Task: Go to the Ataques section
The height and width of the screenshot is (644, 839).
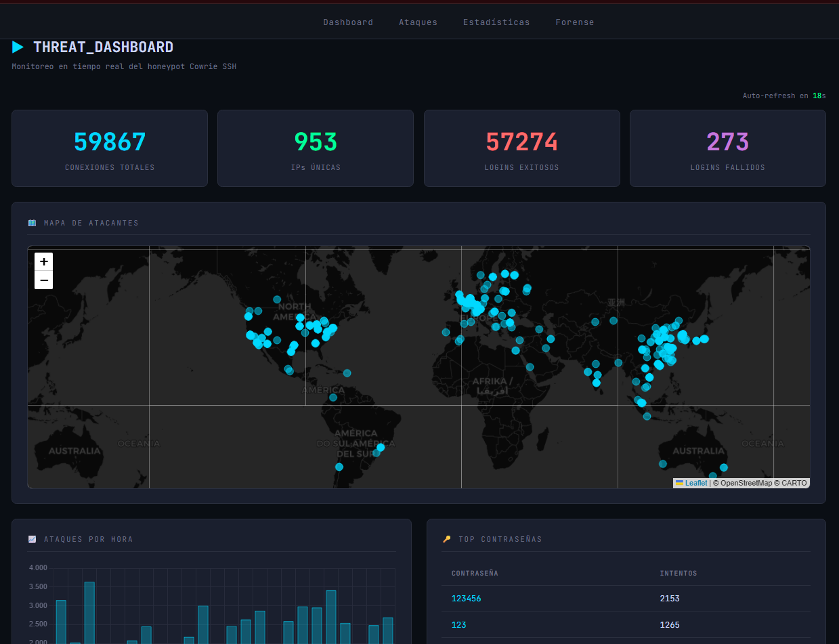Action: point(418,22)
